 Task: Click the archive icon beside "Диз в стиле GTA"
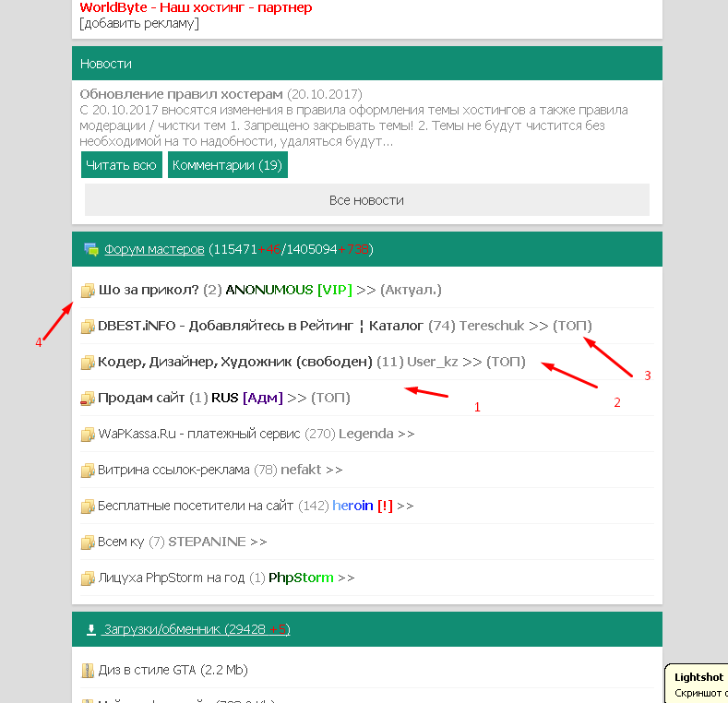(x=88, y=671)
